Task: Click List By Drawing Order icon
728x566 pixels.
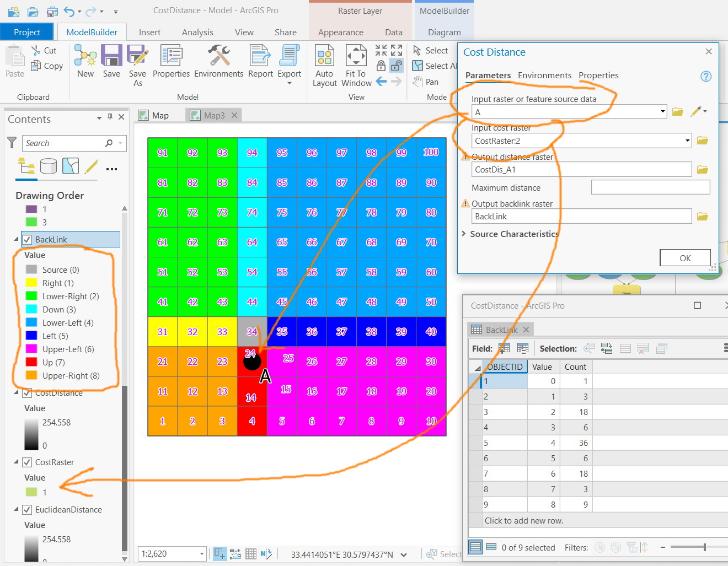Action: (26, 166)
